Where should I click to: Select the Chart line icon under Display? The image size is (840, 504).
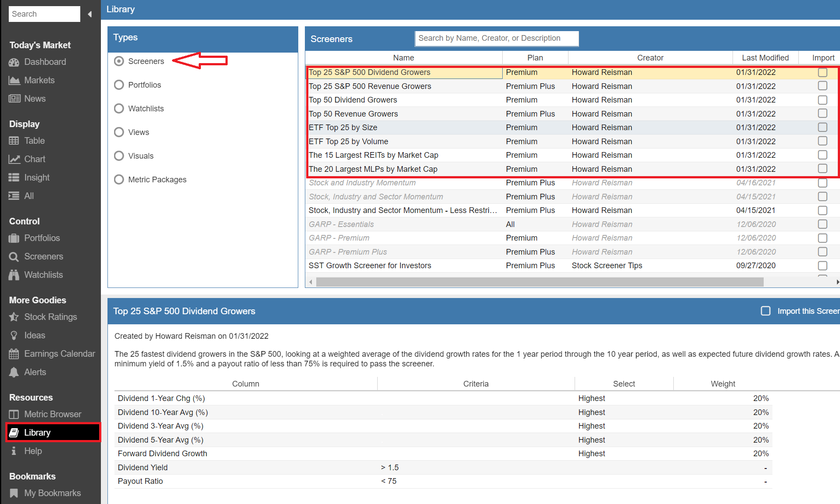pyautogui.click(x=14, y=160)
